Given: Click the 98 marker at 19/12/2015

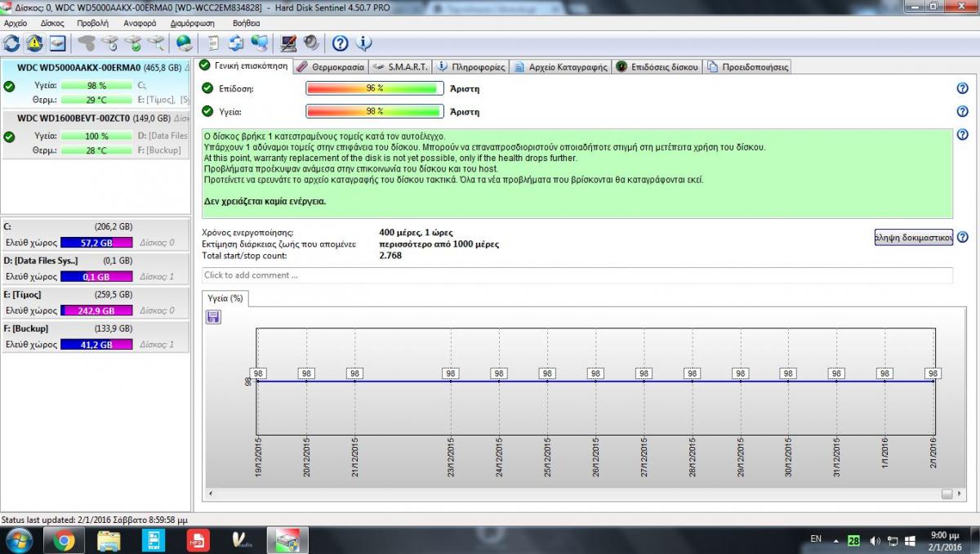Looking at the screenshot, I should coord(259,373).
